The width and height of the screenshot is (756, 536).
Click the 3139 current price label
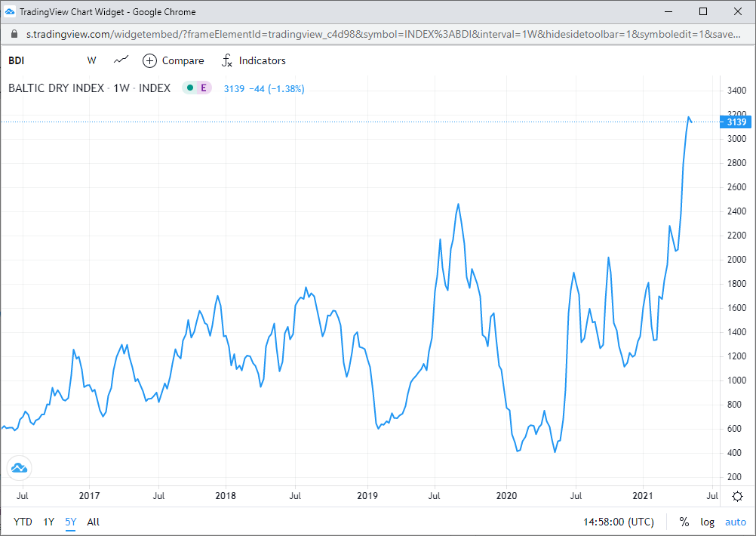click(734, 122)
